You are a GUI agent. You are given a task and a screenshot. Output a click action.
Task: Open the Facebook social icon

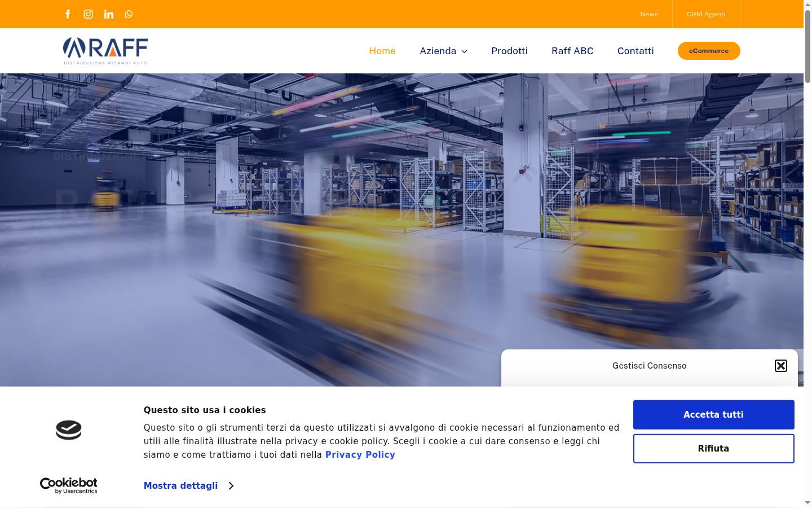(x=68, y=14)
